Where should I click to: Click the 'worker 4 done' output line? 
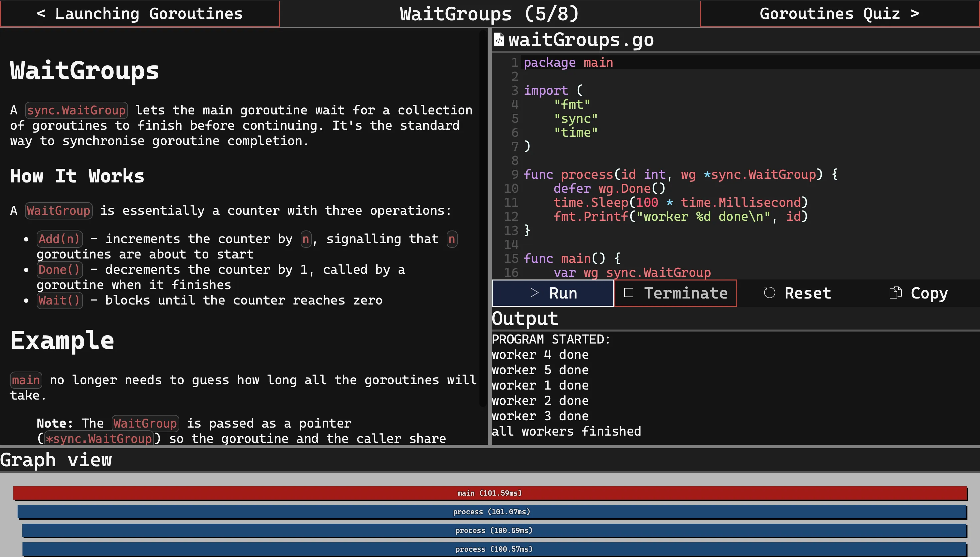point(540,355)
